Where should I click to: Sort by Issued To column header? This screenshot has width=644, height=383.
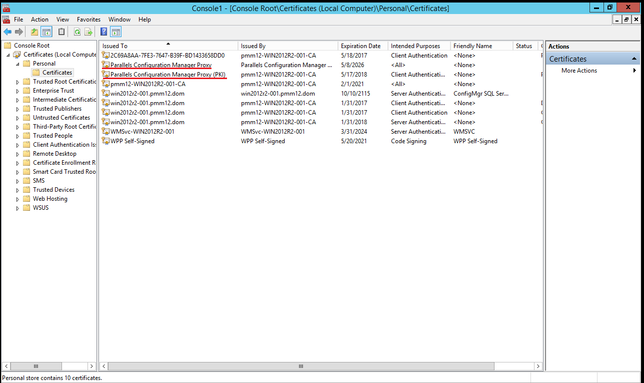pos(168,46)
